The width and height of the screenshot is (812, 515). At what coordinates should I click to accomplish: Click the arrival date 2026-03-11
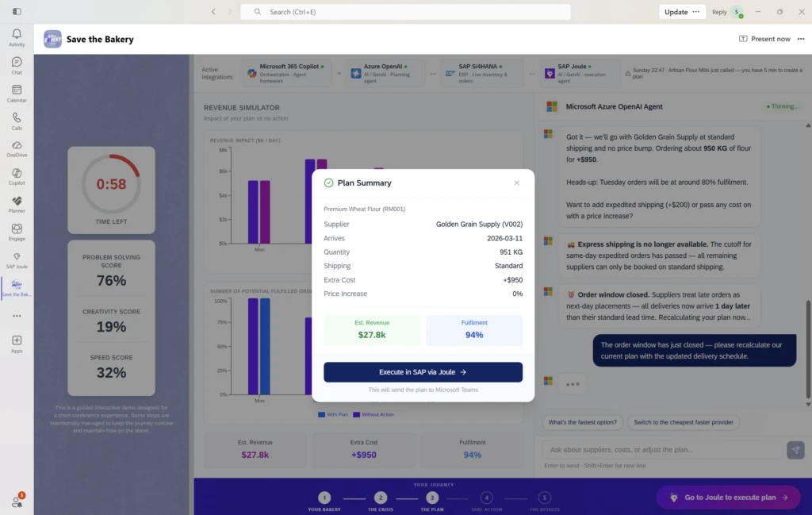pos(504,238)
